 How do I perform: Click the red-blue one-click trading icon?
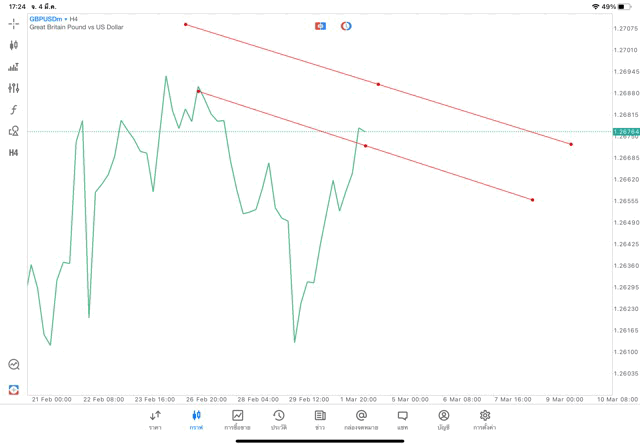(320, 26)
